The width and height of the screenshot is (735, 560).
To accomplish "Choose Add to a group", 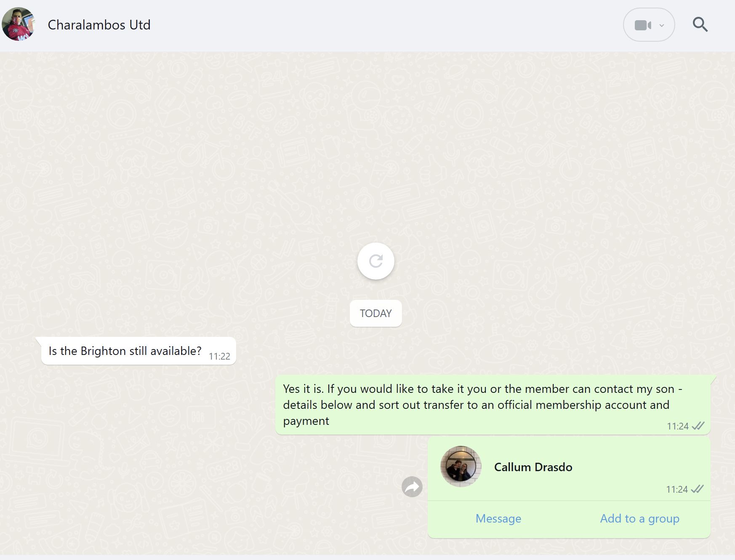I will tap(639, 518).
